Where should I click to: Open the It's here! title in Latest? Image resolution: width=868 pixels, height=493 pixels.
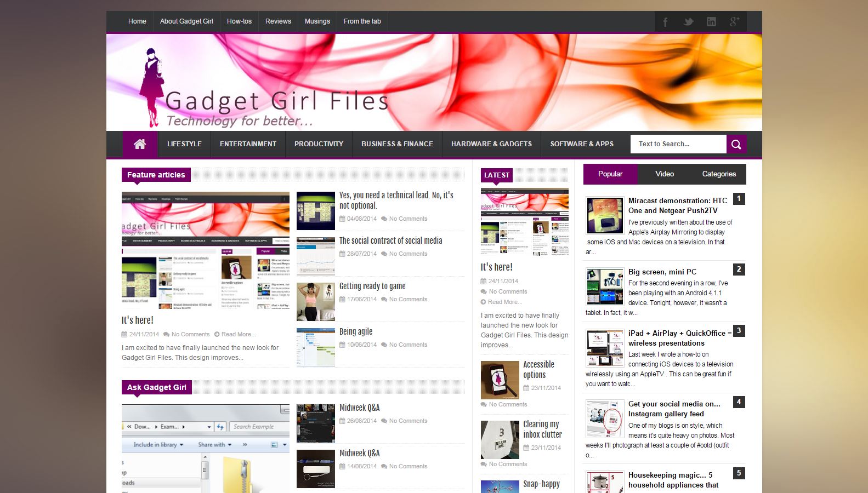click(x=497, y=267)
